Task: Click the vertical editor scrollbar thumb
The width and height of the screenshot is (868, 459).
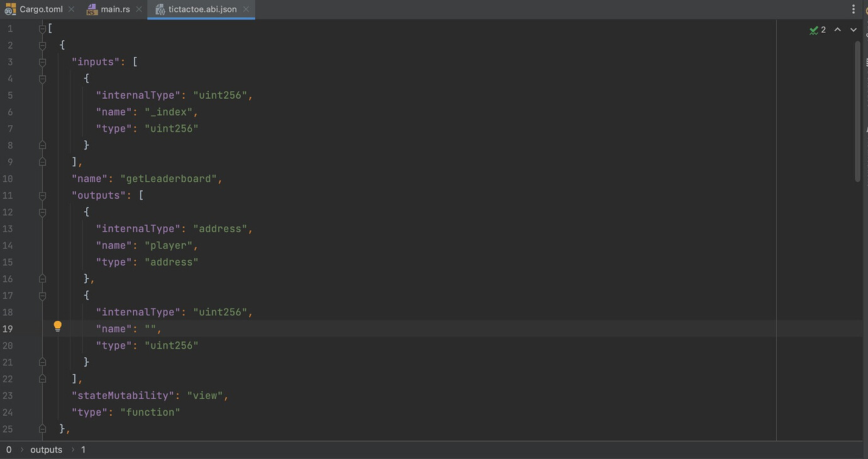Action: coord(858,112)
